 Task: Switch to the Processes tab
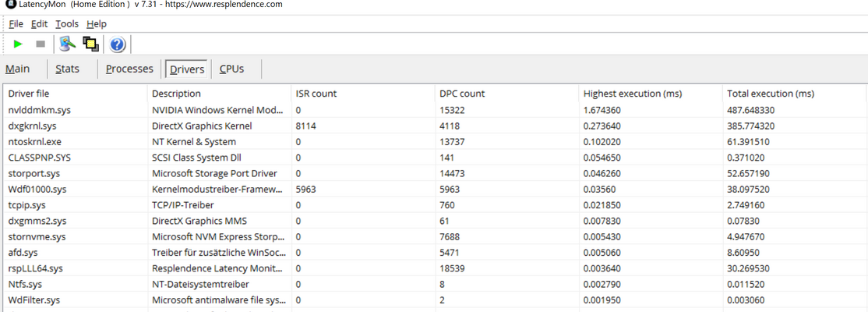click(x=129, y=69)
